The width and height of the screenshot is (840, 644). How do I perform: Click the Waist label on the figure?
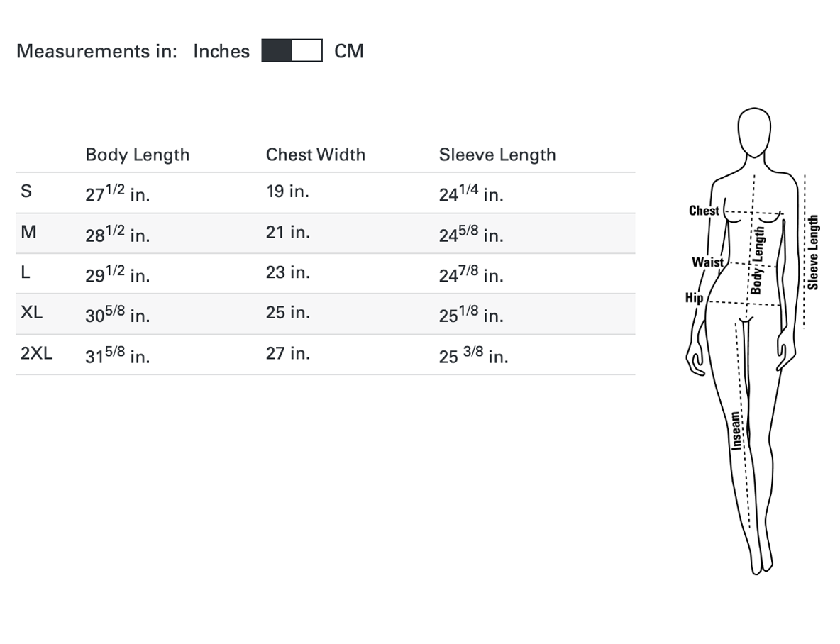(707, 262)
